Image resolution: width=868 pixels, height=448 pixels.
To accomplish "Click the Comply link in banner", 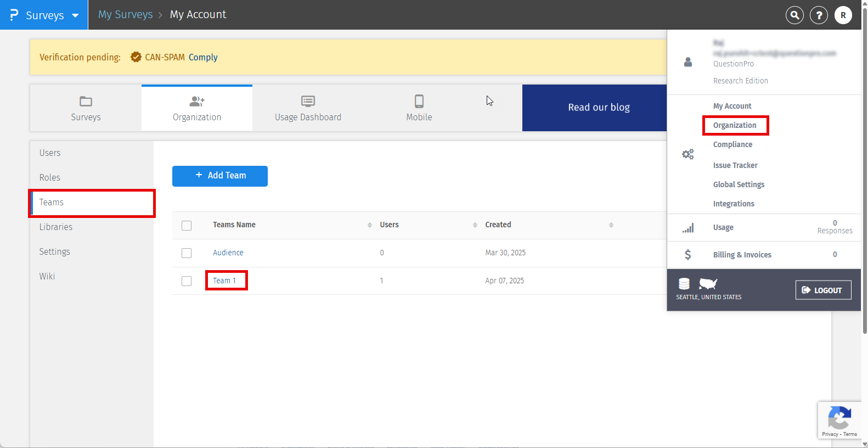I will (203, 57).
